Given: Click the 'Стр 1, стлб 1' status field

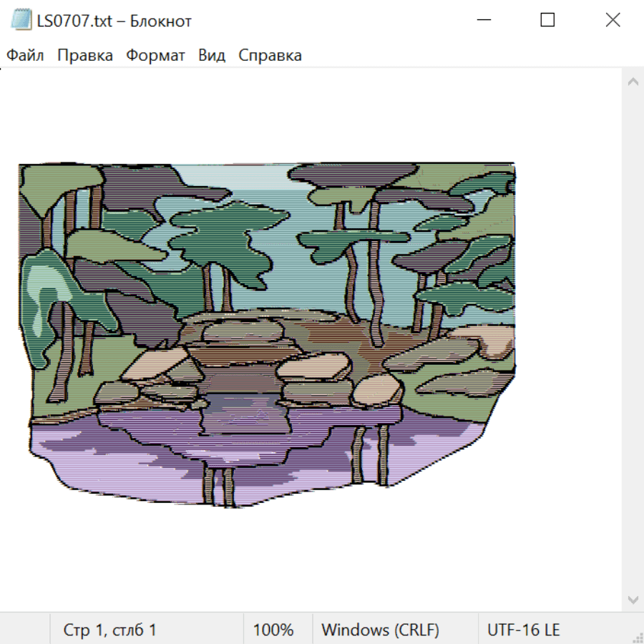Looking at the screenshot, I should point(110,630).
